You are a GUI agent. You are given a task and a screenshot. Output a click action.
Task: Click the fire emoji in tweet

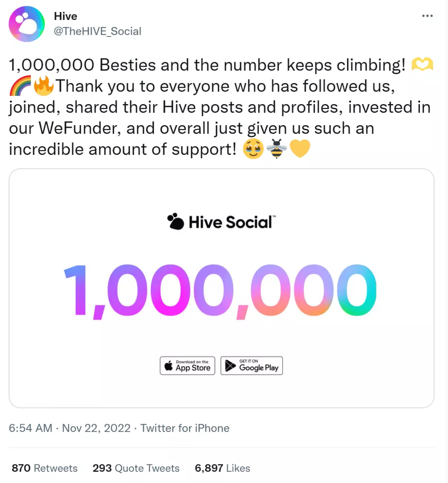point(44,86)
